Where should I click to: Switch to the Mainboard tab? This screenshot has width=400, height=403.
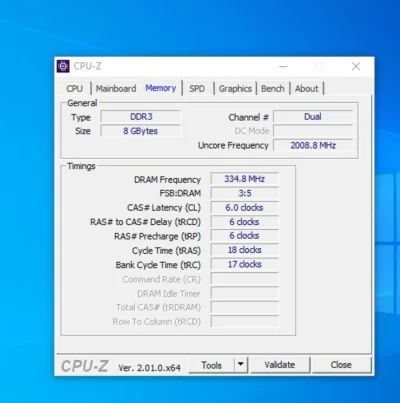click(116, 89)
